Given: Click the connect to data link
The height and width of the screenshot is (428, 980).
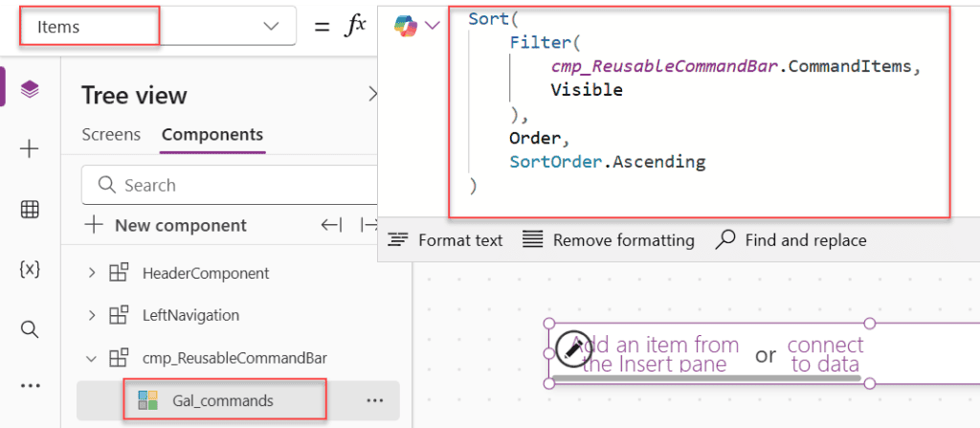Looking at the screenshot, I should (x=825, y=354).
